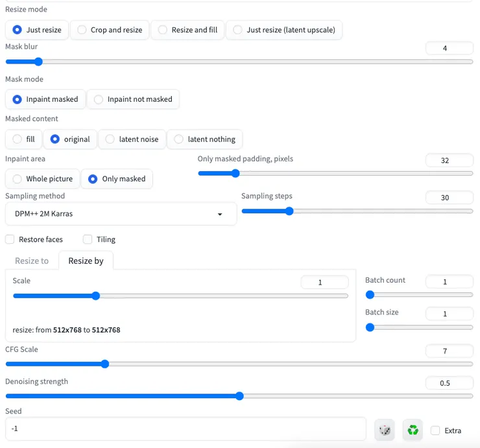Select Resize and fill option
Image resolution: width=480 pixels, height=448 pixels.
(189, 30)
